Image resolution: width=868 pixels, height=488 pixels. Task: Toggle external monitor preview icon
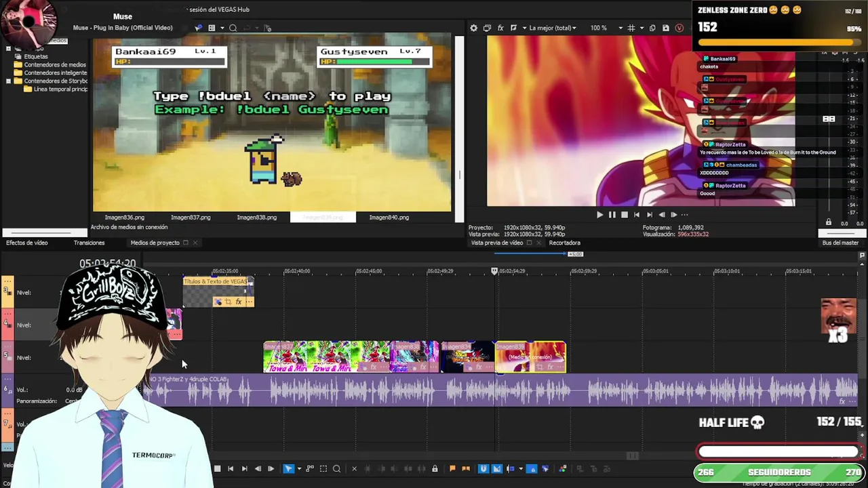pyautogui.click(x=487, y=28)
